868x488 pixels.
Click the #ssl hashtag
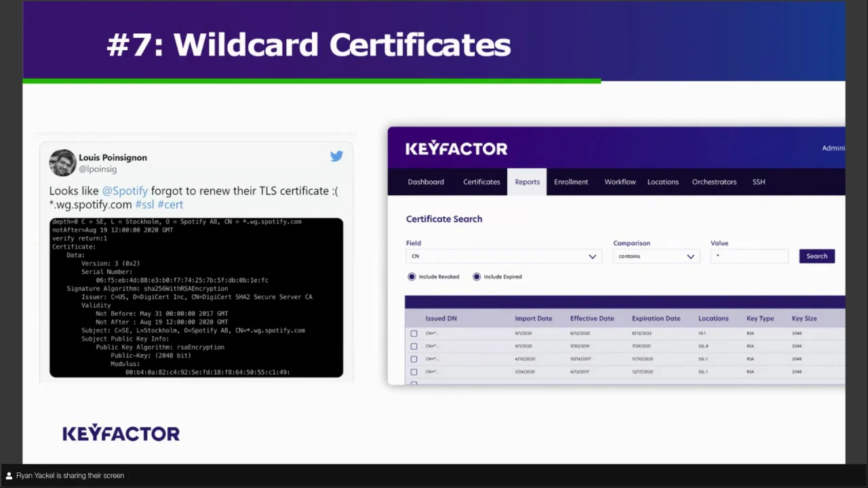[x=144, y=204]
